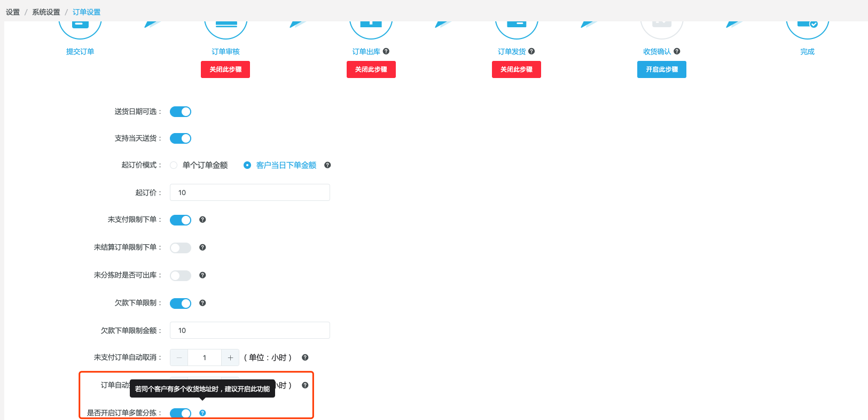Open help icon beside 客户当日下单金额
868x420 pixels.
tap(327, 165)
